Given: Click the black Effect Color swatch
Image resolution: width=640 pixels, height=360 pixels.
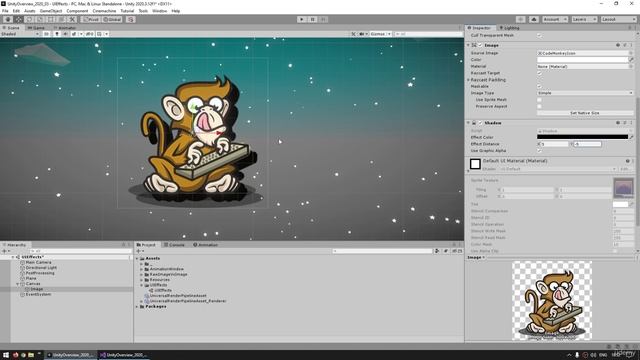Looking at the screenshot, I should (x=582, y=137).
